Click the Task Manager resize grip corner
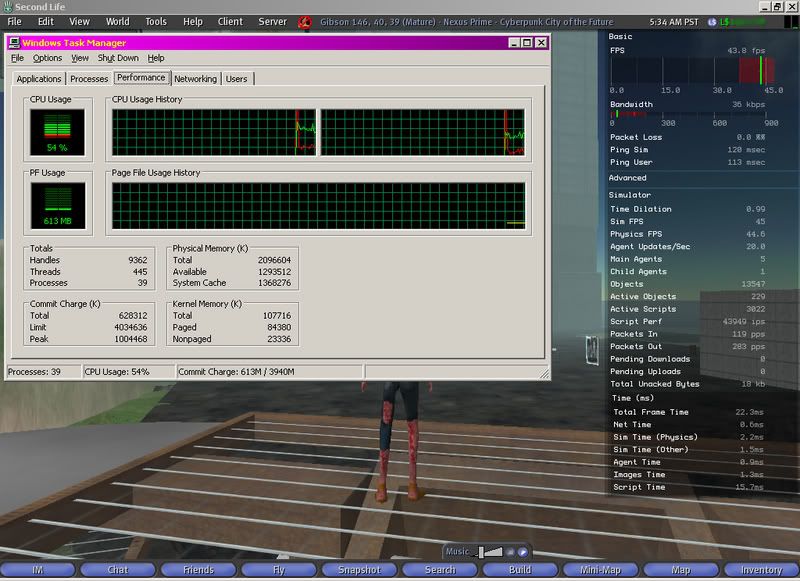The height and width of the screenshot is (581, 800). tap(544, 373)
